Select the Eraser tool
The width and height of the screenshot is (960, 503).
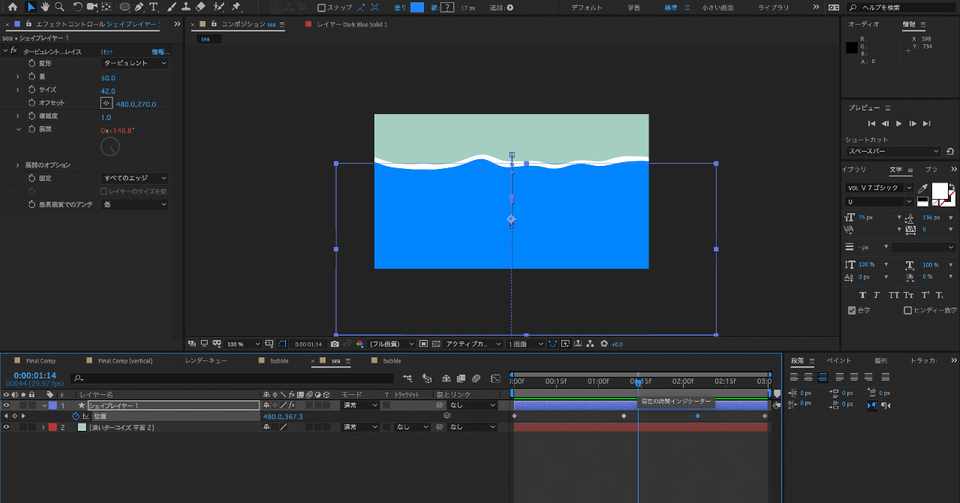(x=200, y=7)
